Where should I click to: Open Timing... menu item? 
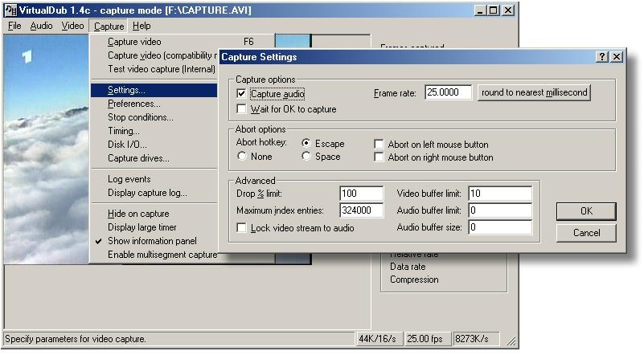[154, 130]
